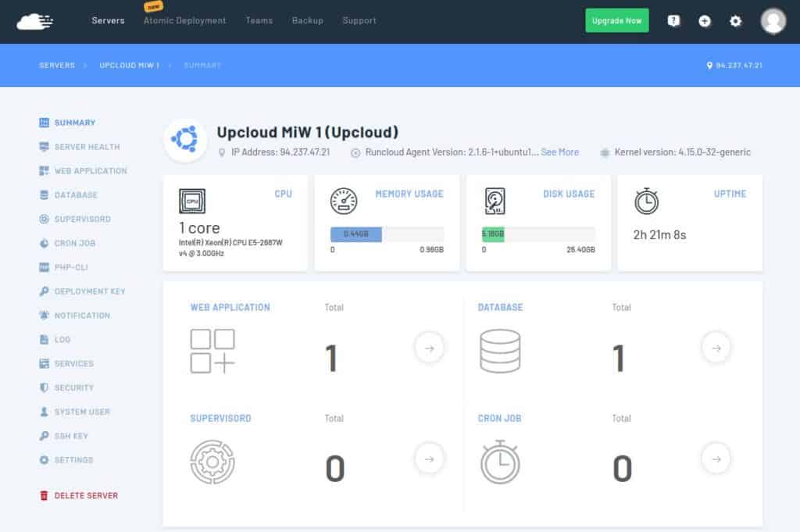
Task: Open Notification in sidebar
Action: (82, 316)
